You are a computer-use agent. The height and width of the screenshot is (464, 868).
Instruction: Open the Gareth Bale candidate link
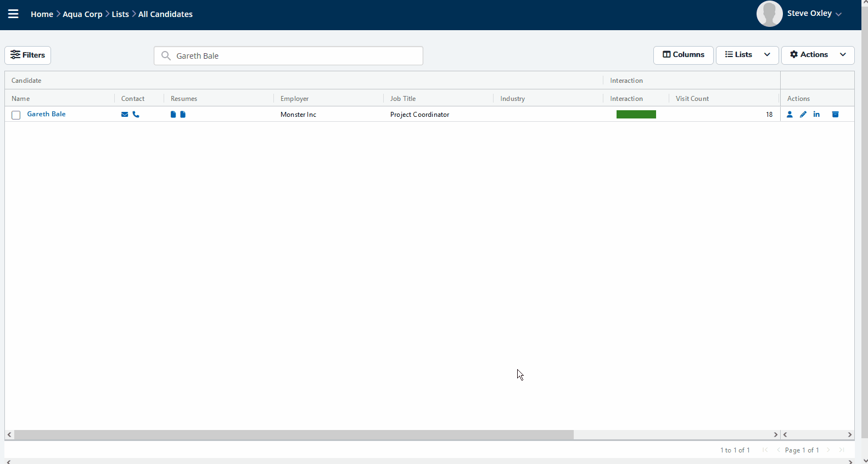point(47,114)
